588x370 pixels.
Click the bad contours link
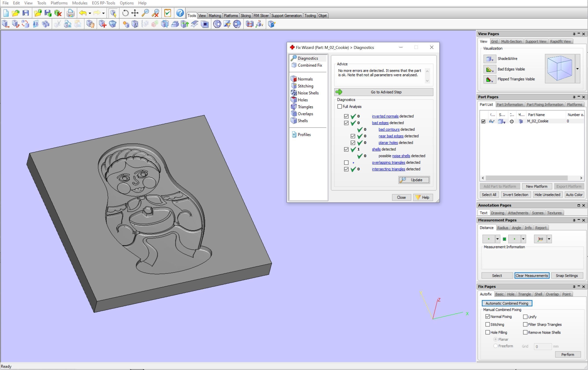point(389,129)
